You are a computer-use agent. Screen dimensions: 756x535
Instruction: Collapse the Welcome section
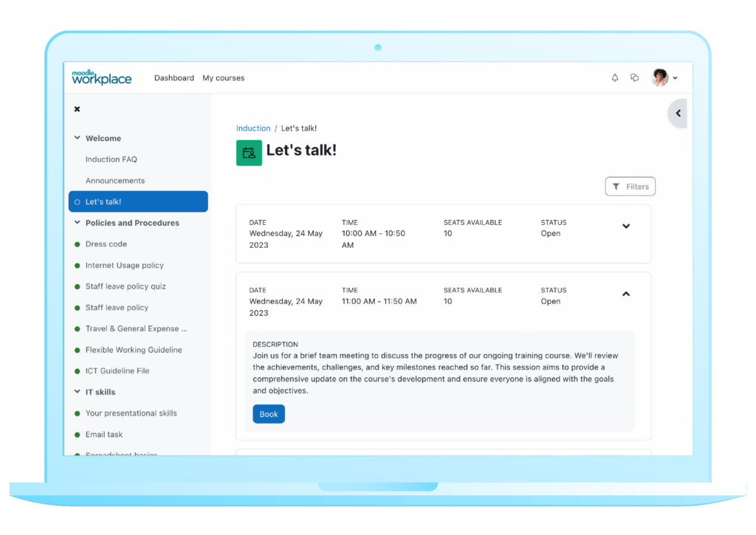point(77,138)
